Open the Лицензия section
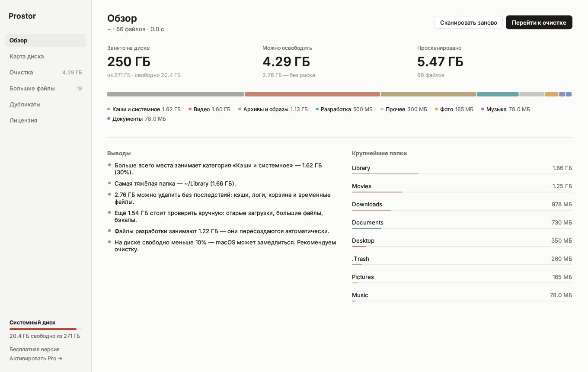The width and height of the screenshot is (588, 372). (46, 120)
